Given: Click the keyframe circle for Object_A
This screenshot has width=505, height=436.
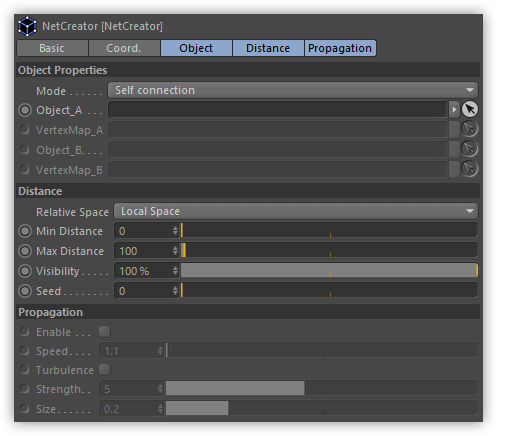Looking at the screenshot, I should 25,110.
